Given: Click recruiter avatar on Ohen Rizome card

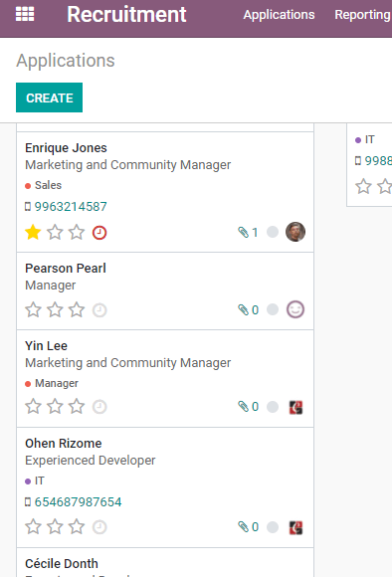Looking at the screenshot, I should (295, 527).
